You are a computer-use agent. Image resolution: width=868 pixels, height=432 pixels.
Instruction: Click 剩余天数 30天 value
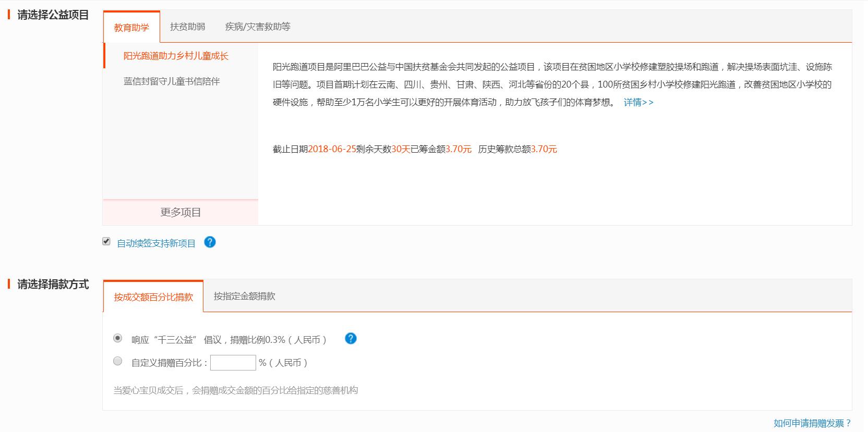point(401,149)
